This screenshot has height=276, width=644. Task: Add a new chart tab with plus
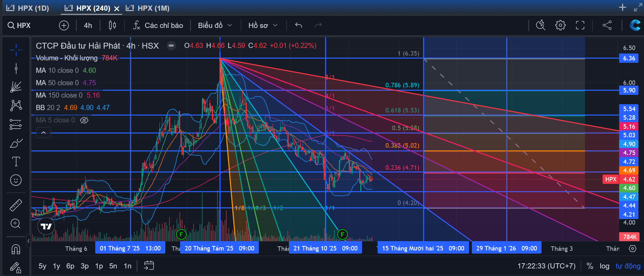[x=622, y=7]
